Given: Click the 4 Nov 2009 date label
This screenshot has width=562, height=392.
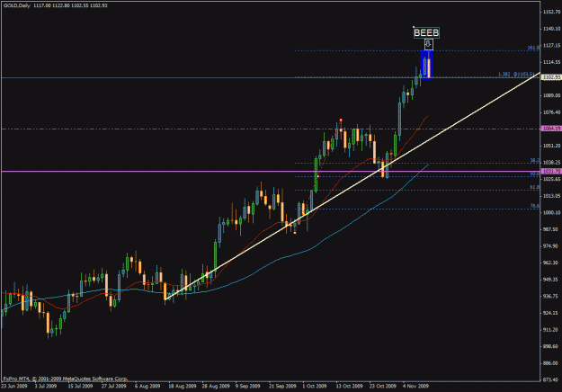Looking at the screenshot, I should (x=415, y=387).
